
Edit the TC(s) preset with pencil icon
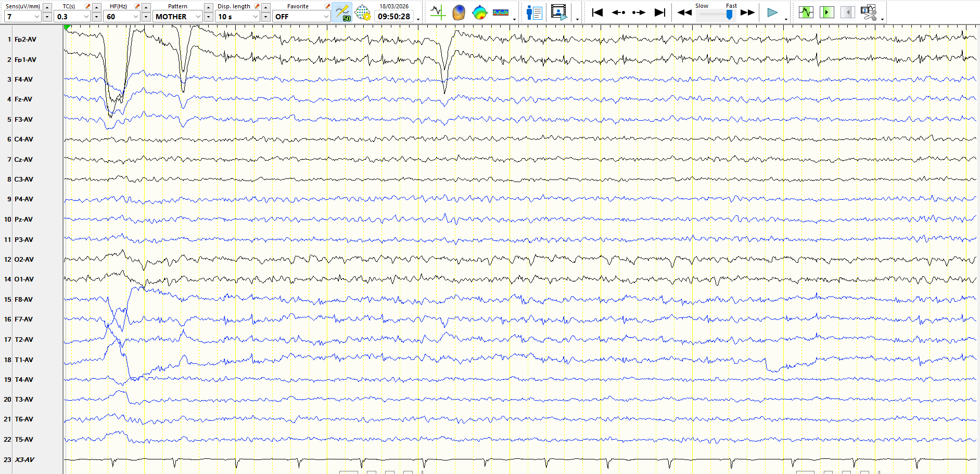point(87,6)
